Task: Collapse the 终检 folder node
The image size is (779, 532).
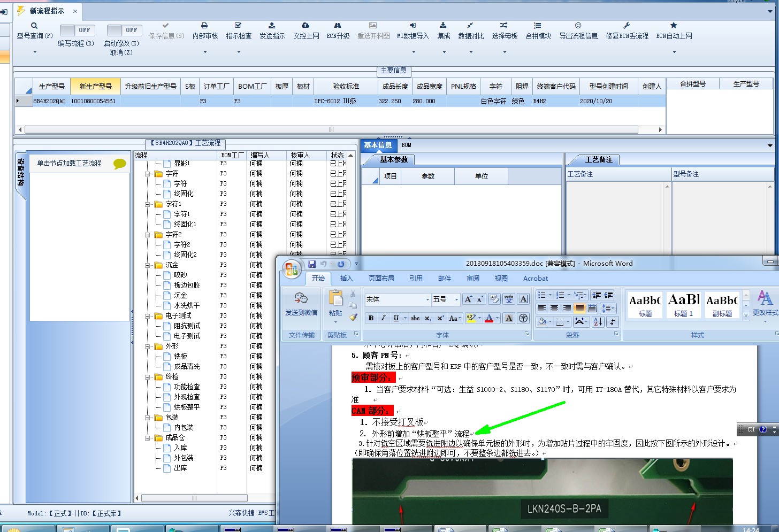Action: (148, 377)
